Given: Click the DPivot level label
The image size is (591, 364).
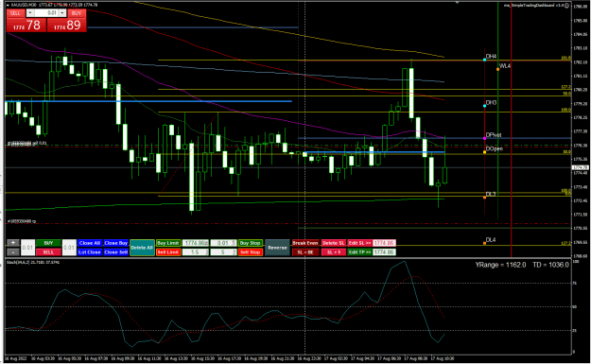Looking at the screenshot, I should (494, 135).
